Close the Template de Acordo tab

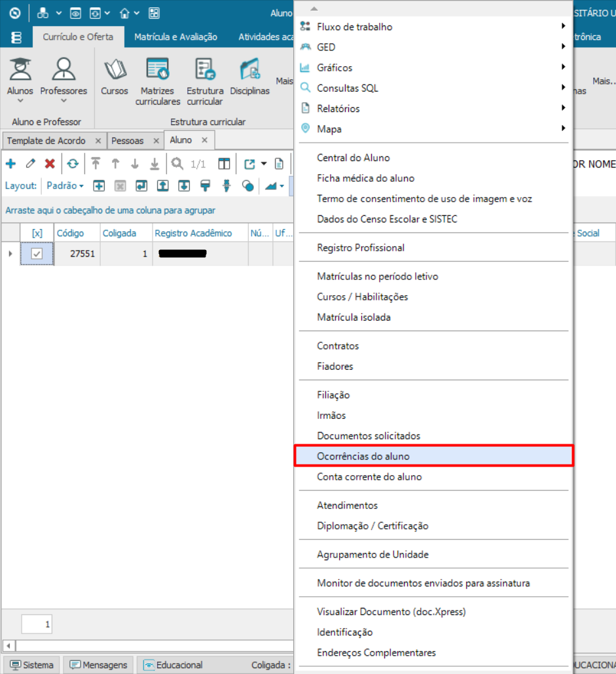[x=98, y=141]
